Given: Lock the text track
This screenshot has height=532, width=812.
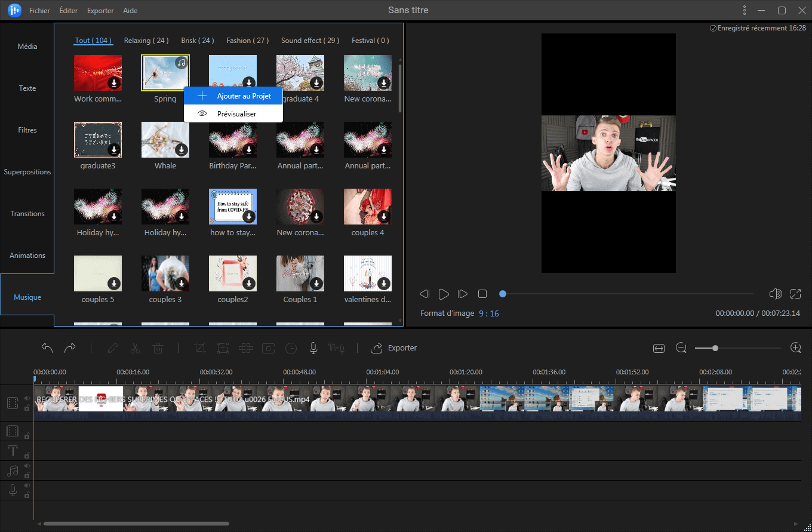Looking at the screenshot, I should (x=27, y=456).
